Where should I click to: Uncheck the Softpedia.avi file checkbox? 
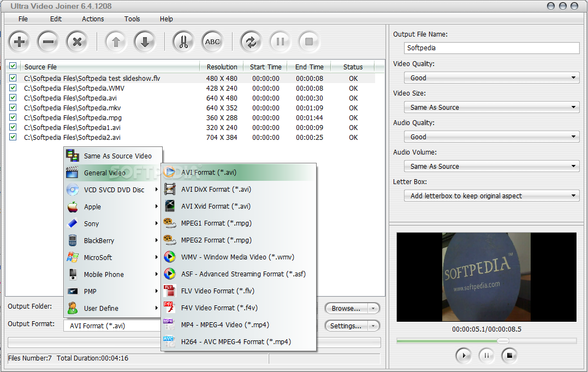pyautogui.click(x=13, y=98)
